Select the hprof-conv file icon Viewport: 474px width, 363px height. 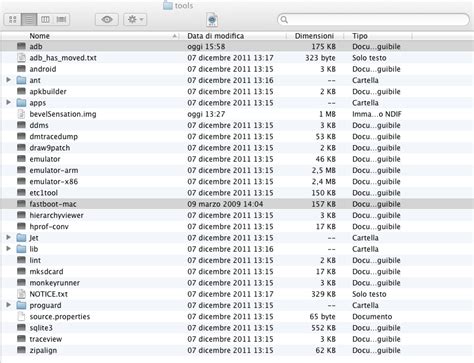[21, 226]
